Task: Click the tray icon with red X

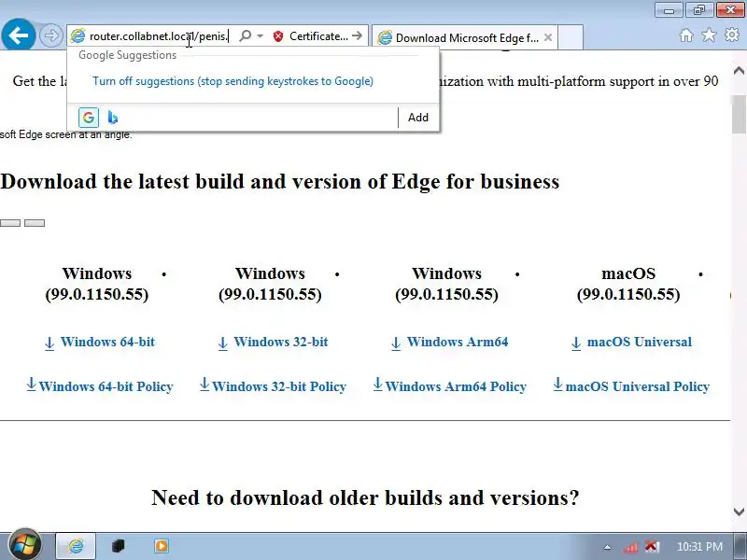Action: coord(652,546)
